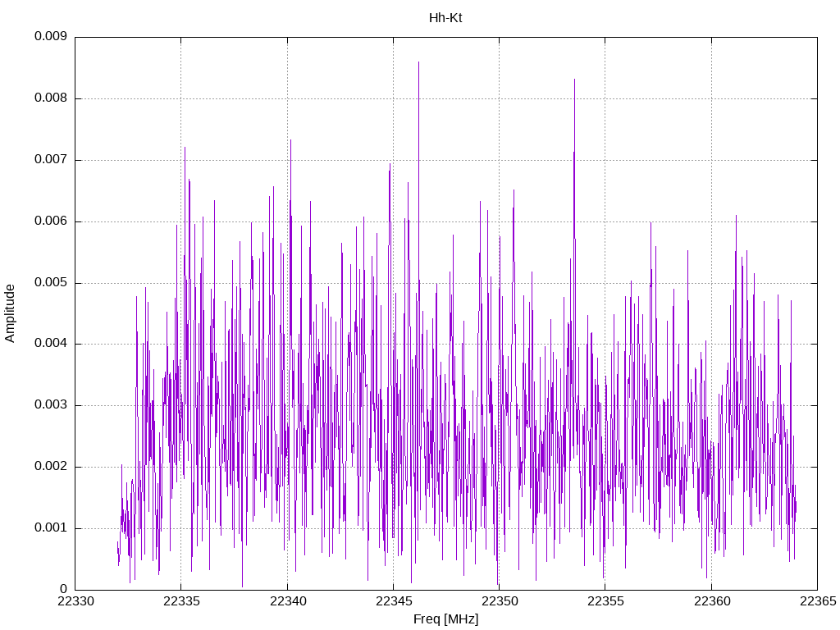Click the y-axis tick label 0.005

(x=51, y=283)
